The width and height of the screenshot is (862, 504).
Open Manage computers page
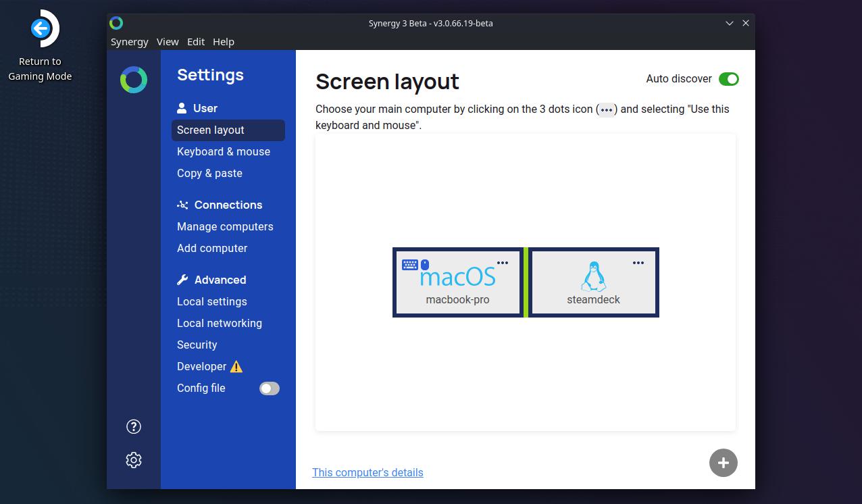tap(225, 226)
